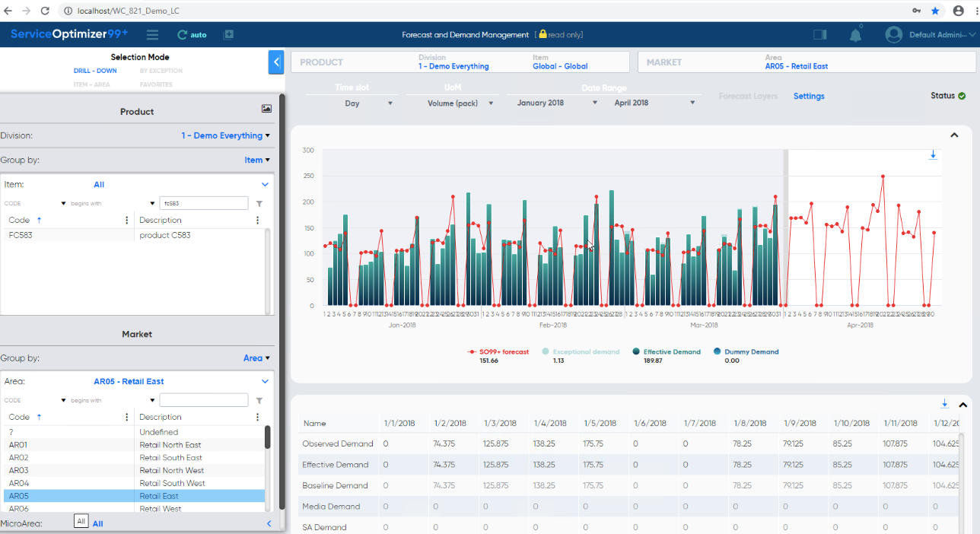This screenshot has height=534, width=980.
Task: Click AR05 - Retail East header link
Action: click(797, 66)
